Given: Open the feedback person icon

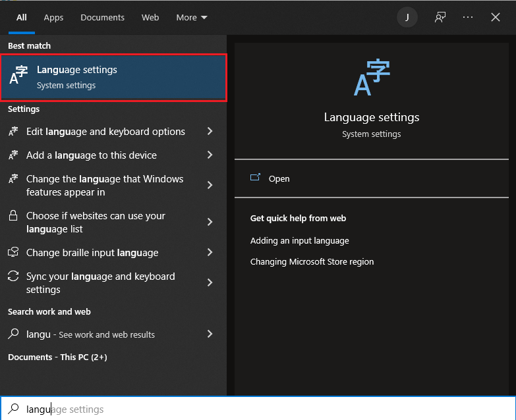Looking at the screenshot, I should (440, 17).
